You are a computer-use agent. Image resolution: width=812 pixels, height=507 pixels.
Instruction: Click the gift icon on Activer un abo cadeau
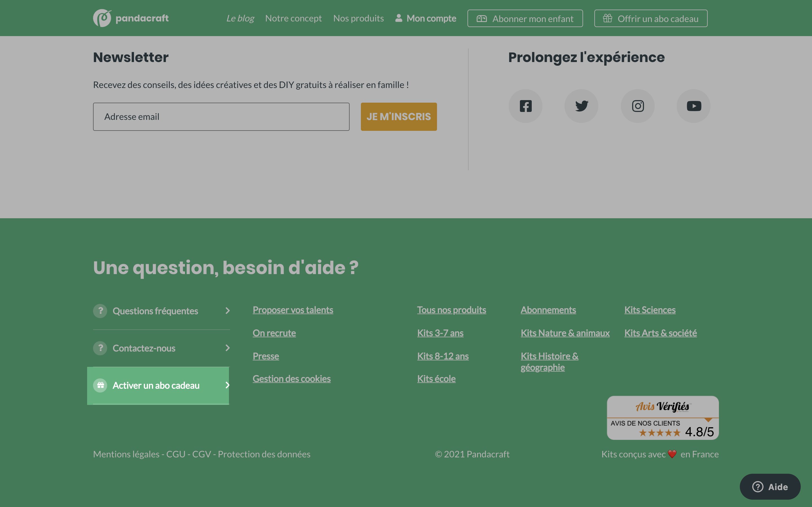tap(100, 385)
